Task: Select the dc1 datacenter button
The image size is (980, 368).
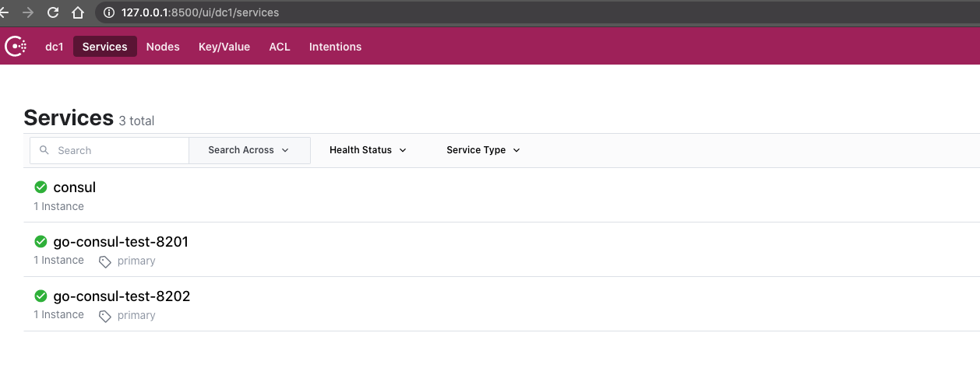Action: (54, 47)
